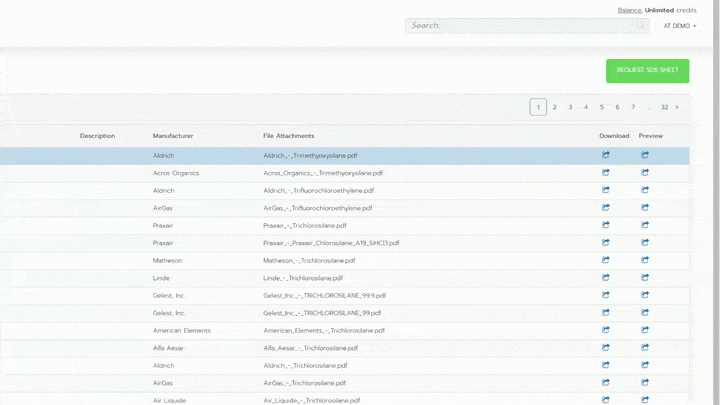Viewport: 720px width, 405px height.
Task: Download Gelest TRICHLOROSILANE 99.9 pdf
Action: (606, 295)
